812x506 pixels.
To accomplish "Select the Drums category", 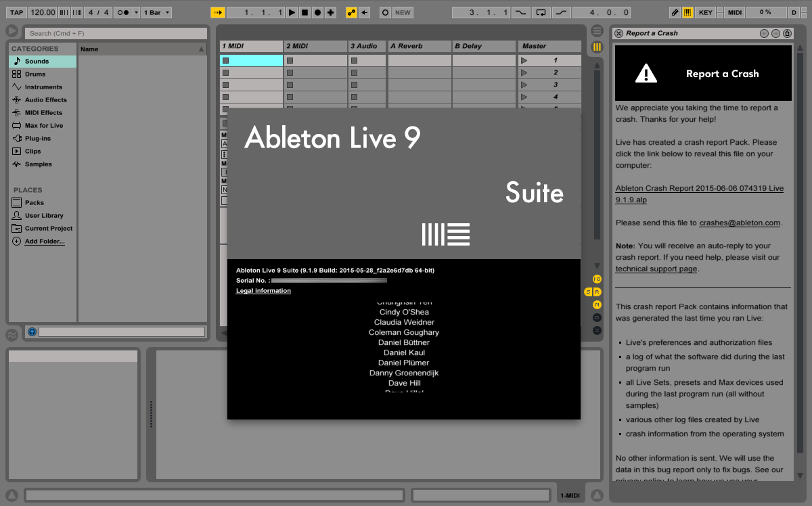I will (43, 74).
